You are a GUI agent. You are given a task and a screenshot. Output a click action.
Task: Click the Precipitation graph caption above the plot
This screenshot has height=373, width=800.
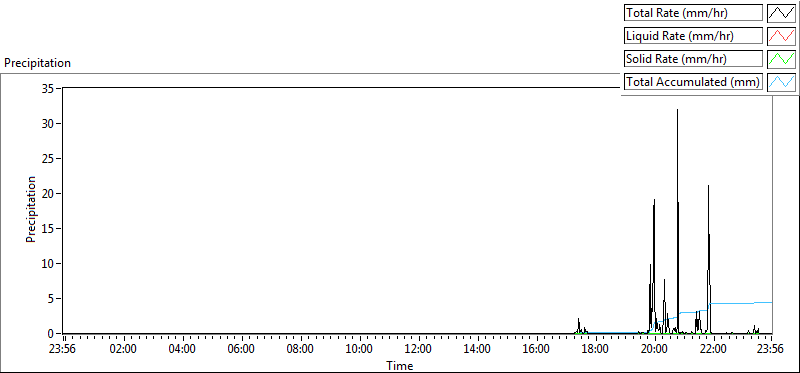click(37, 63)
